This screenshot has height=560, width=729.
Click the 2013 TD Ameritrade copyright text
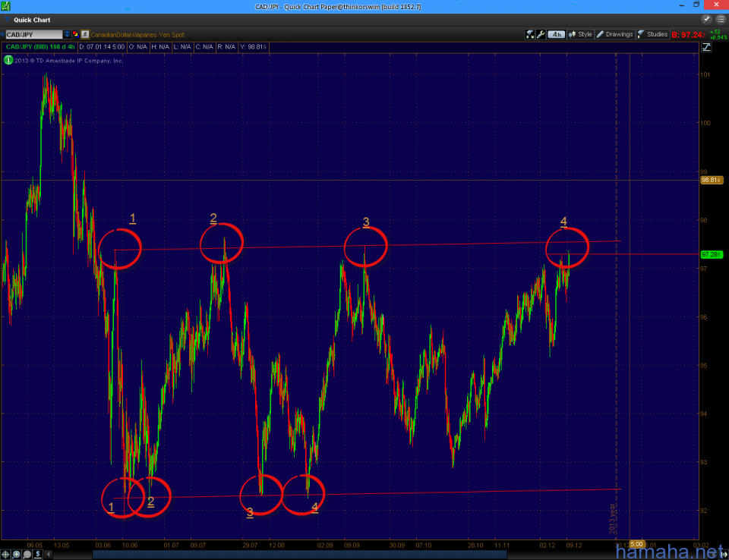point(68,61)
